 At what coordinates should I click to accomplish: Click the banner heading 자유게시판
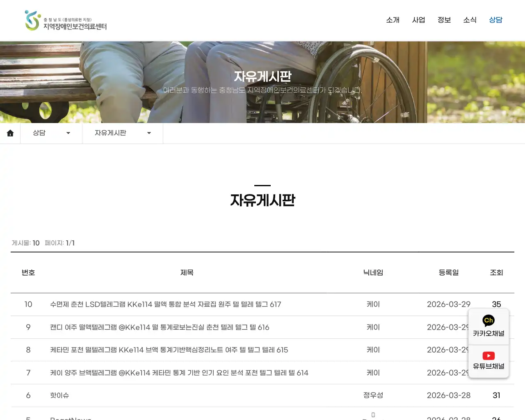[x=262, y=76]
